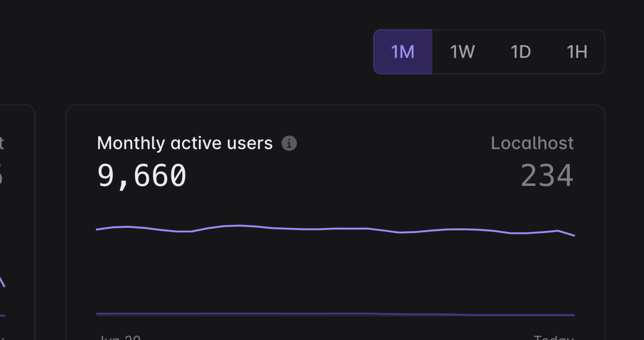Select the partially visible card on the left

pos(17,222)
